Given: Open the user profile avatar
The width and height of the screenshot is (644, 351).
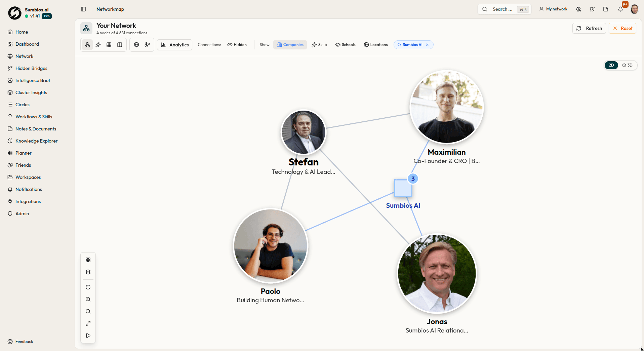Looking at the screenshot, I should click(x=635, y=9).
